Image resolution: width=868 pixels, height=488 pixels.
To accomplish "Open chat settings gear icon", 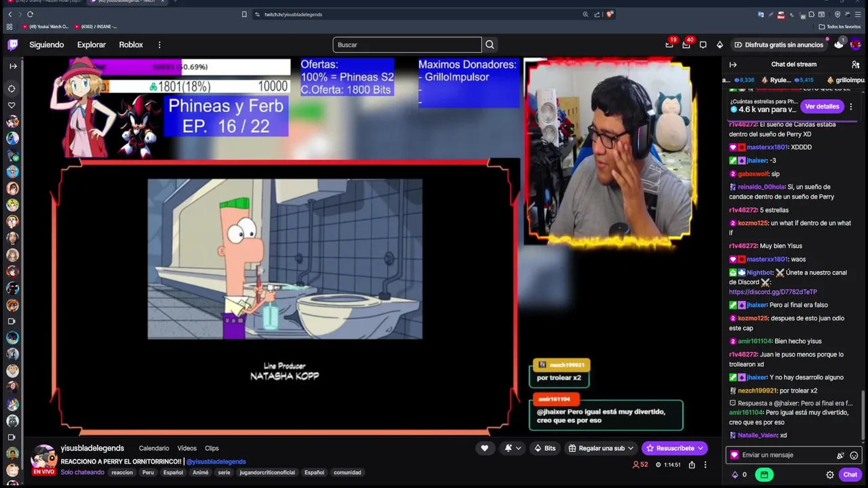I will click(x=829, y=474).
